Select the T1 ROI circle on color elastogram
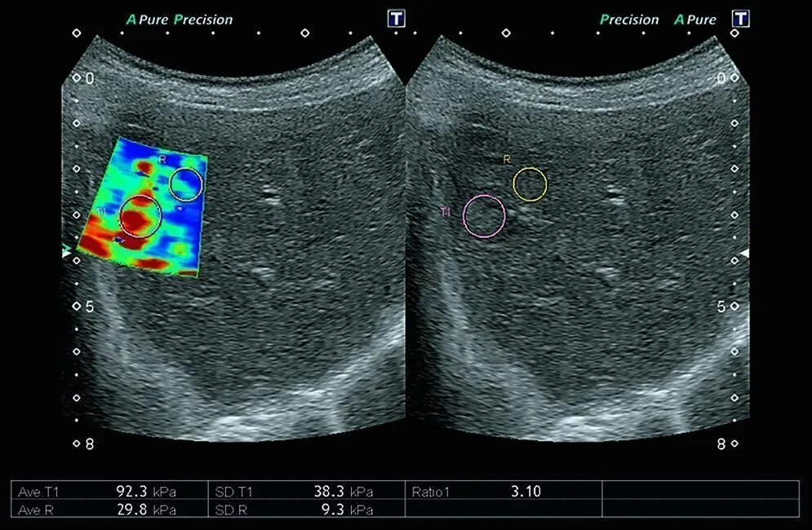 [x=140, y=216]
